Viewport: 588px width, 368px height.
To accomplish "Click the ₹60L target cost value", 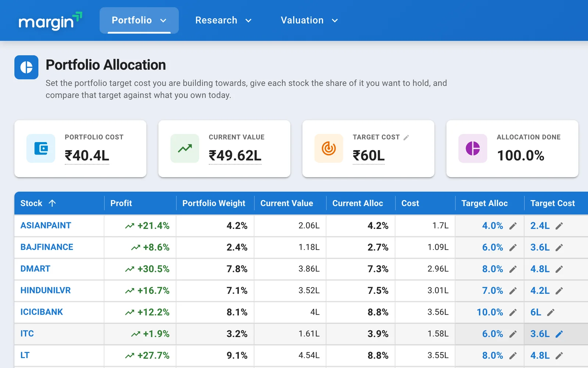I will pos(369,156).
